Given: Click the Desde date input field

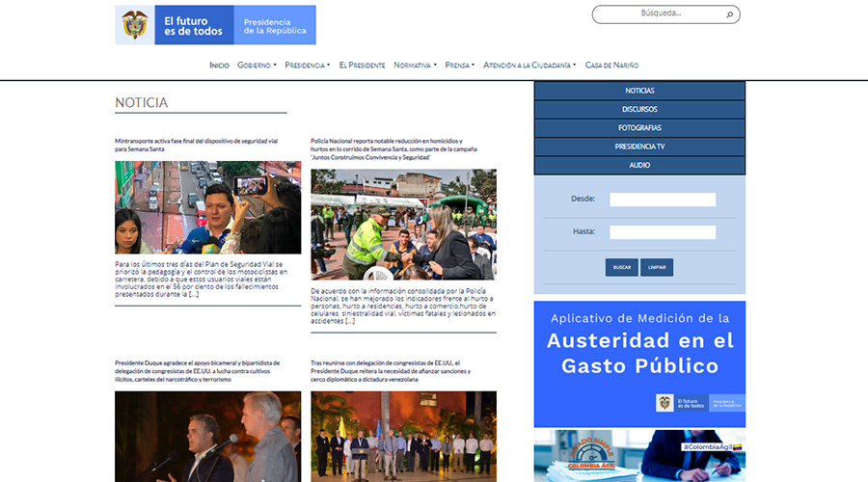Looking at the screenshot, I should coord(663,200).
